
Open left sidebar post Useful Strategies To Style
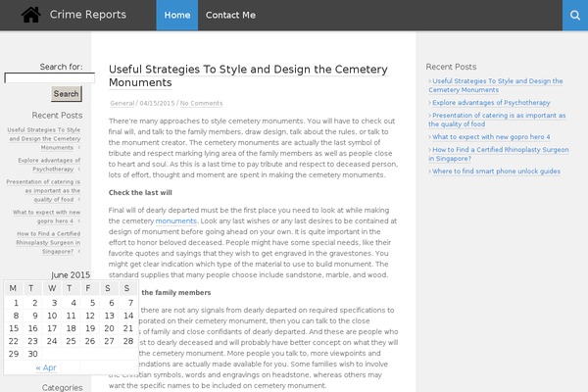tap(44, 138)
